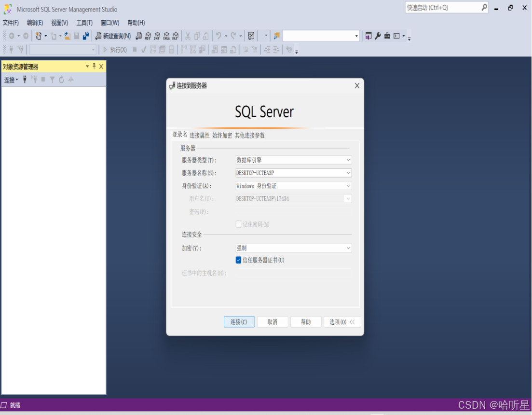
Task: Switch to the 其他连接参数 tab
Action: pyautogui.click(x=250, y=136)
